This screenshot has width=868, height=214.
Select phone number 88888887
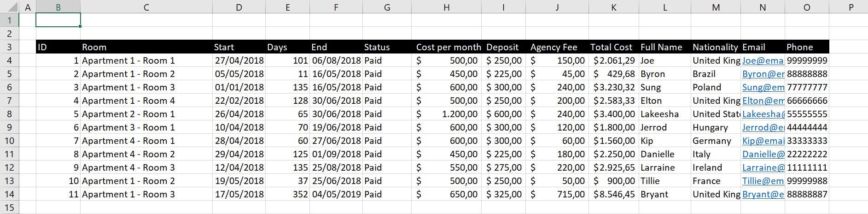point(807,194)
